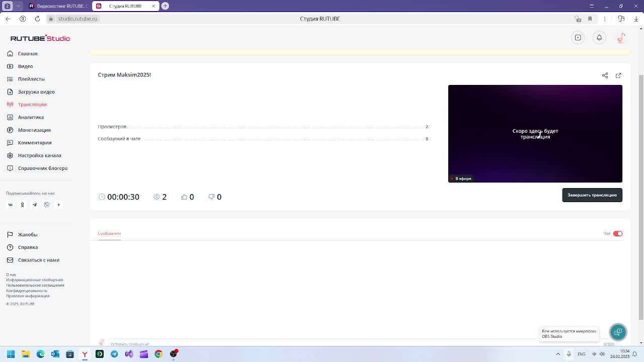Click the stream title Стрим Maksim2025!
Screen dimensions: 644x362
pos(124,75)
